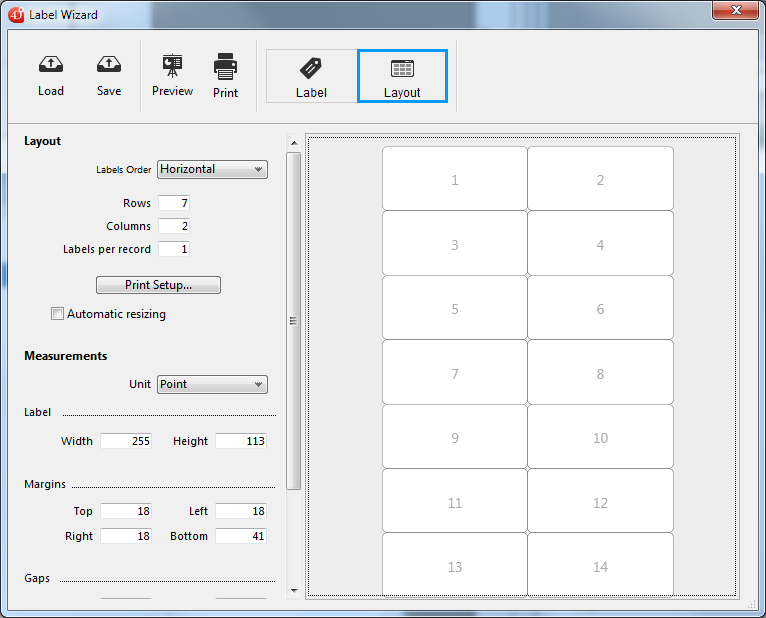This screenshot has height=618, width=766.
Task: Click the Bottom margin field
Action: pos(241,536)
